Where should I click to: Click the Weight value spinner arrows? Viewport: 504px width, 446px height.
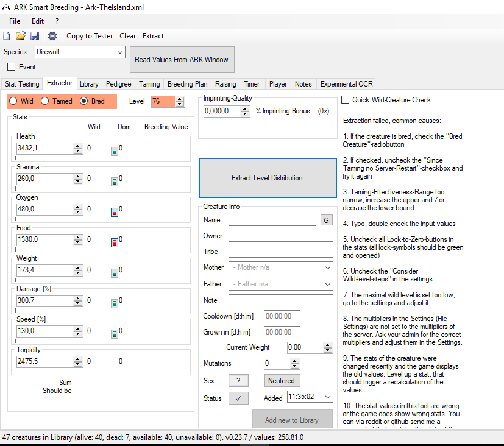(x=78, y=271)
